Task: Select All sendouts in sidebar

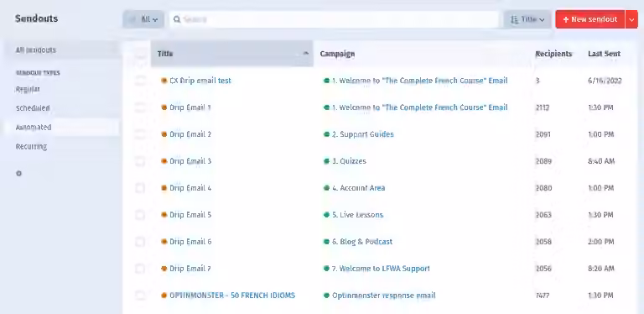Action: 61,50
